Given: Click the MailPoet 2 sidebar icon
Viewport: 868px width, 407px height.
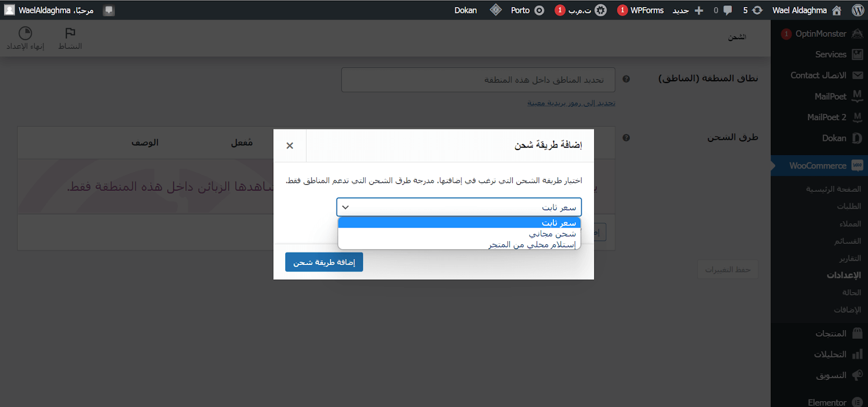Looking at the screenshot, I should coord(857,117).
